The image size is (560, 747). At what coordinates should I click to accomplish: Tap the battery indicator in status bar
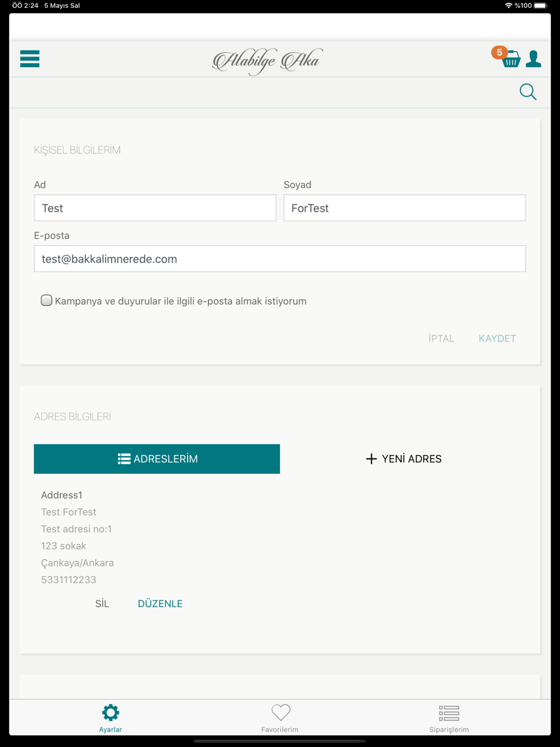(x=540, y=6)
